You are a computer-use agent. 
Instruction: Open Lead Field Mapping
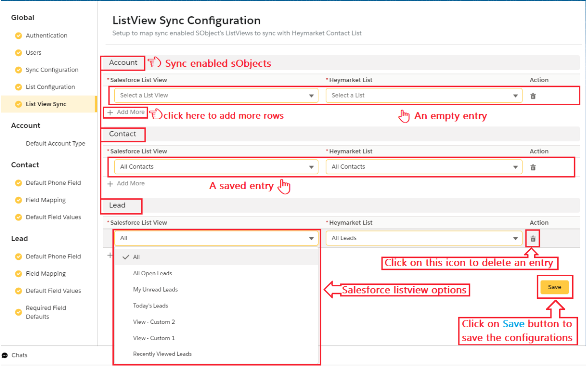pos(46,274)
